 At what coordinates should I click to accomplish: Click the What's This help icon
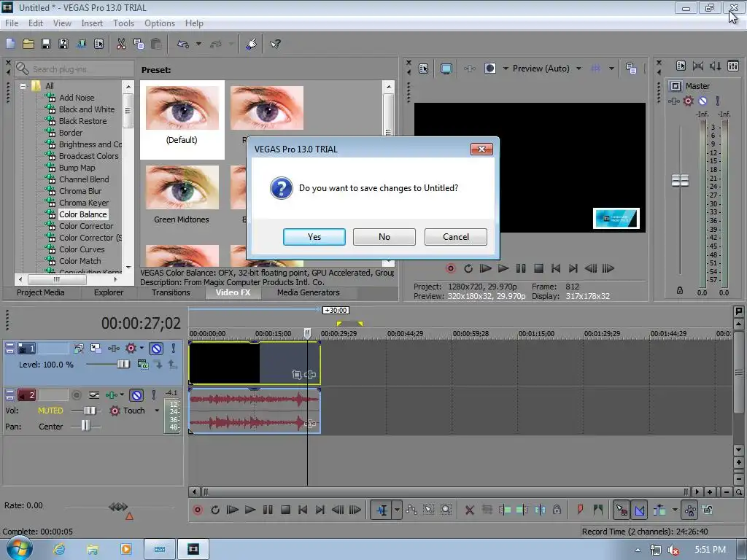(275, 44)
